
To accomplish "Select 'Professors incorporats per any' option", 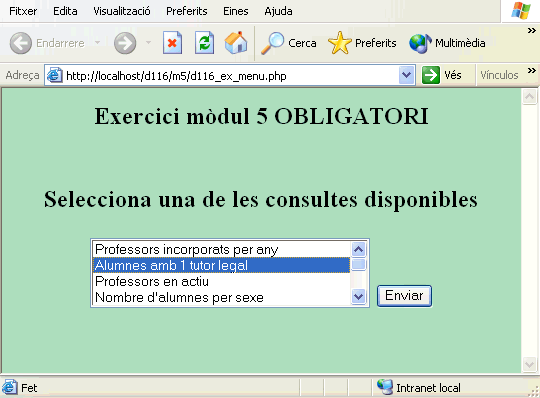I will coord(221,249).
